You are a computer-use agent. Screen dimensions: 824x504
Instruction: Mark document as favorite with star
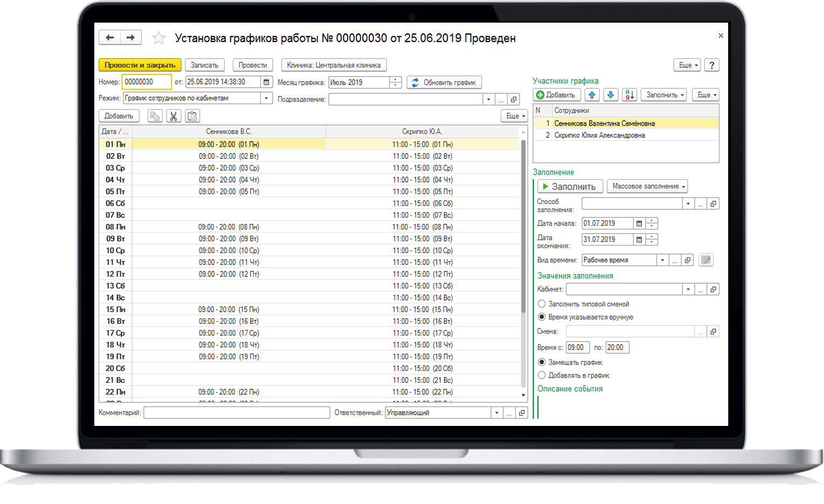158,38
